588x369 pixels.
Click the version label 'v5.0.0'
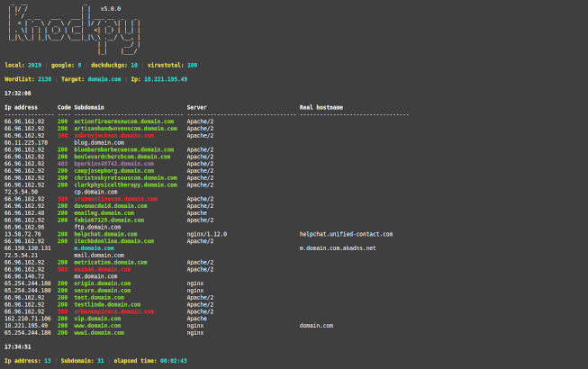(111, 9)
